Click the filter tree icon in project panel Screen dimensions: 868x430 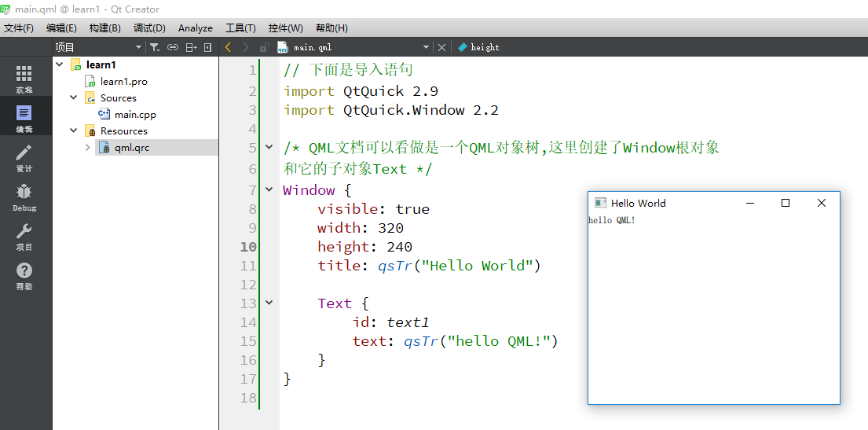pos(155,48)
